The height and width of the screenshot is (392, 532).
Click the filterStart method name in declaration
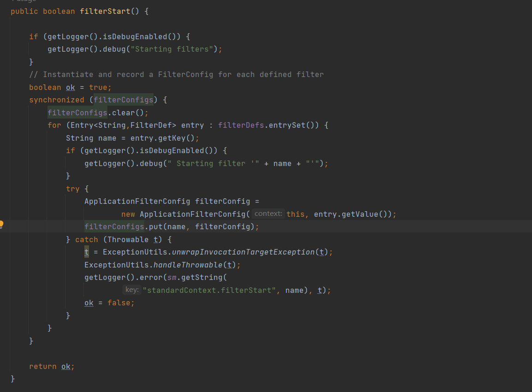click(105, 11)
